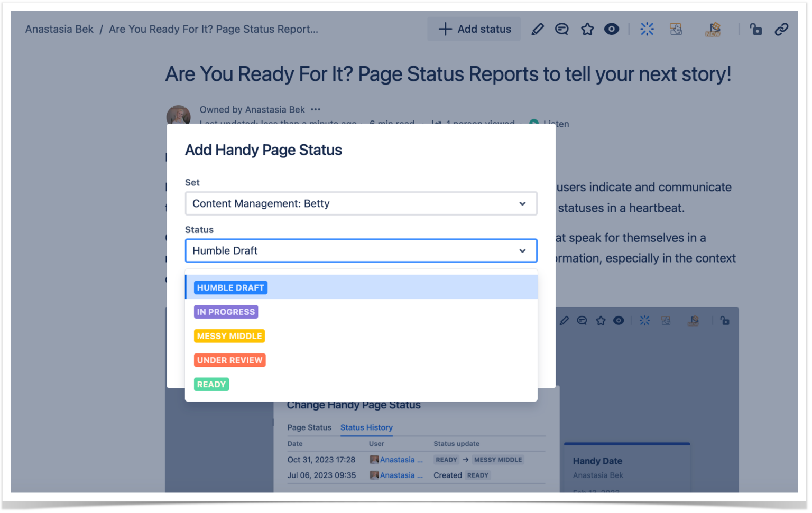Click the padlock icon in embedded screenshot toolbar
The height and width of the screenshot is (513, 812).
725,321
